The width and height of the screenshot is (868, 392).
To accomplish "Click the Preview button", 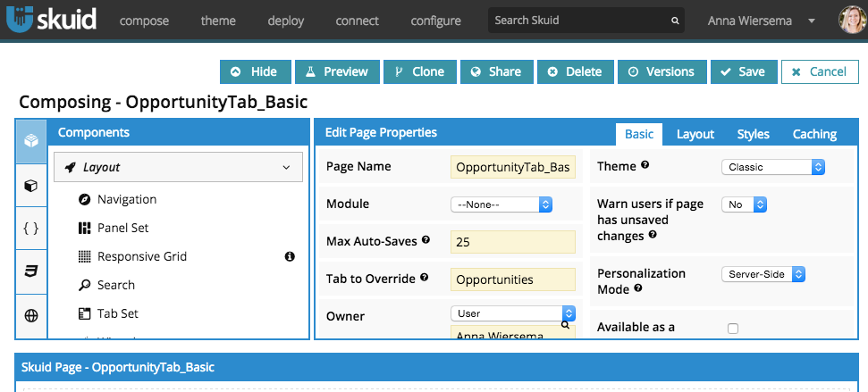I will (337, 71).
